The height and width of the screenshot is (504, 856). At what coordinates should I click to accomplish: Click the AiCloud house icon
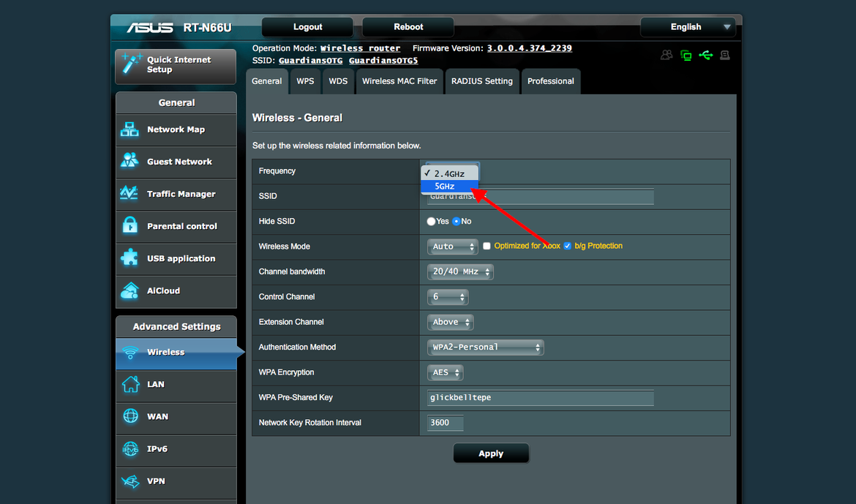129,290
